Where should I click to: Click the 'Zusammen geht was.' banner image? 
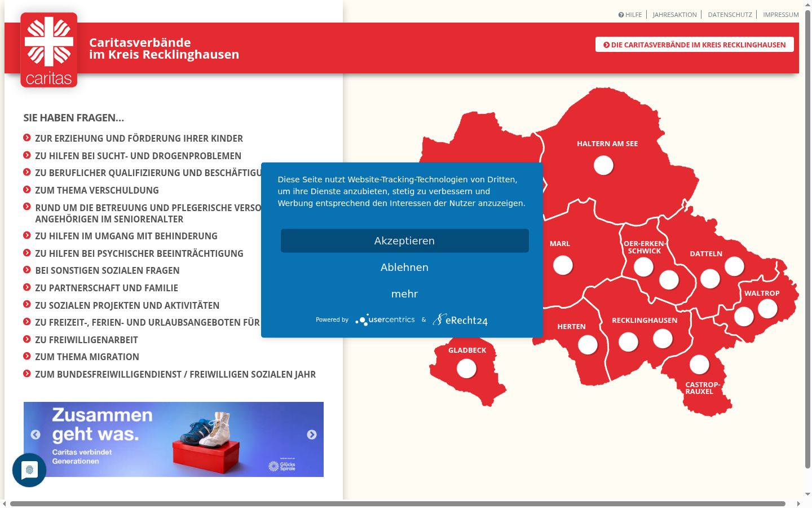pyautogui.click(x=174, y=439)
